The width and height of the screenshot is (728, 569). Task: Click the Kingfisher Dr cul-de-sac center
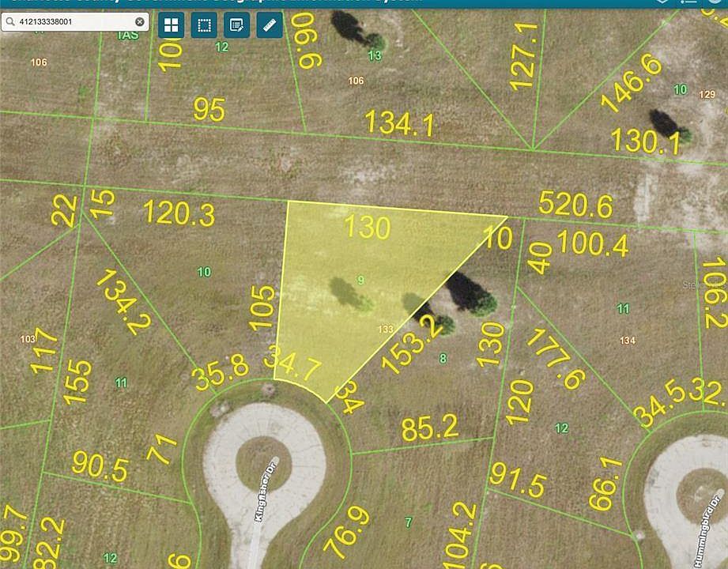(x=263, y=462)
